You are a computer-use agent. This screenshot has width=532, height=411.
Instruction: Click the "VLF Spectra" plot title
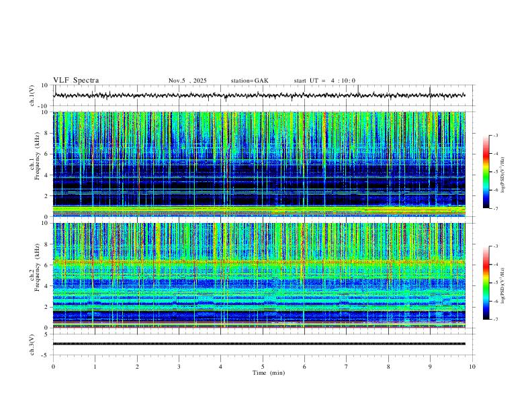pos(76,81)
